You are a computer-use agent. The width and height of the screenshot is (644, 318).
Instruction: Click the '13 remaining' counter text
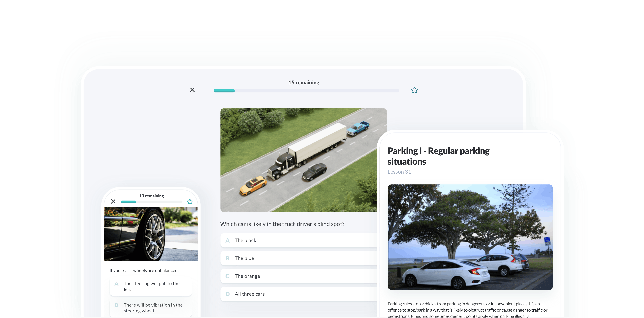tap(151, 196)
